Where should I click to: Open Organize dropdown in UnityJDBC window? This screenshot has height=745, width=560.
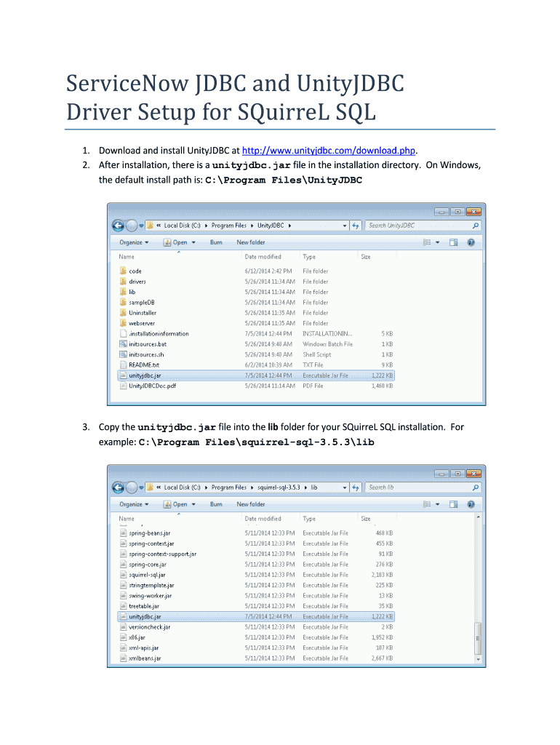click(134, 242)
